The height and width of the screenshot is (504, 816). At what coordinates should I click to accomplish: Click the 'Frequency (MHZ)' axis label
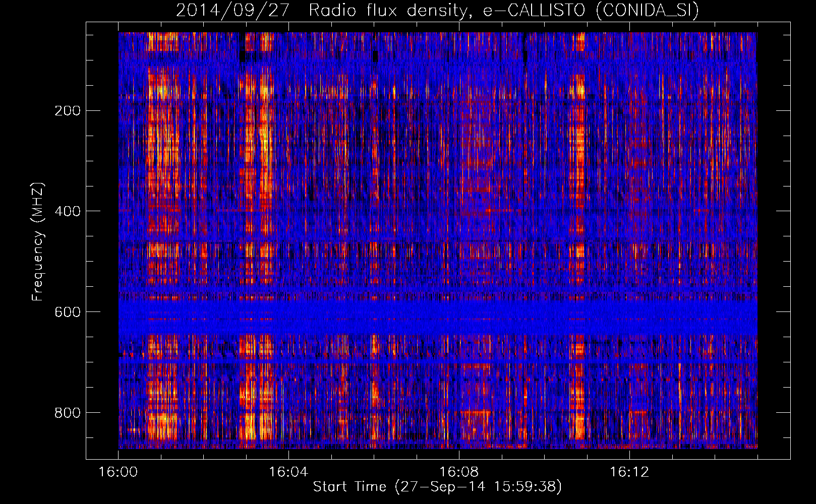[x=38, y=242]
